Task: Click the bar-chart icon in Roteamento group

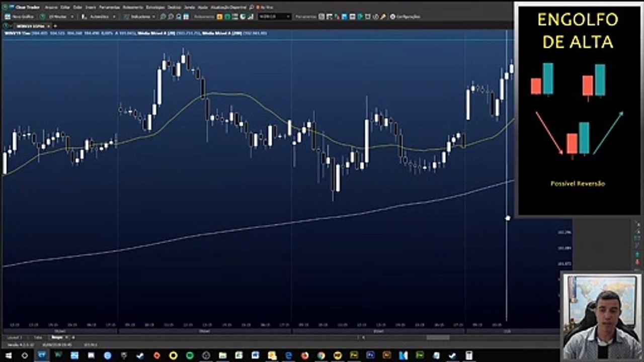Action: pos(250,17)
